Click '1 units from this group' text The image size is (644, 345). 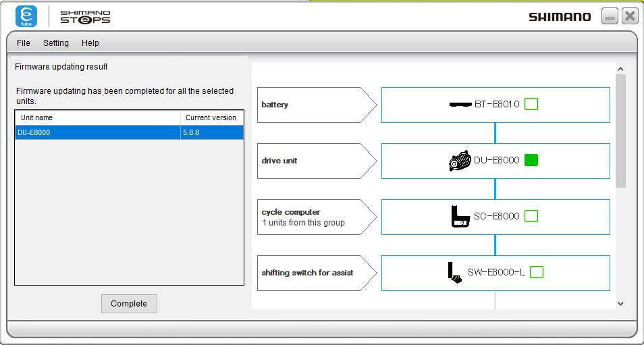304,223
